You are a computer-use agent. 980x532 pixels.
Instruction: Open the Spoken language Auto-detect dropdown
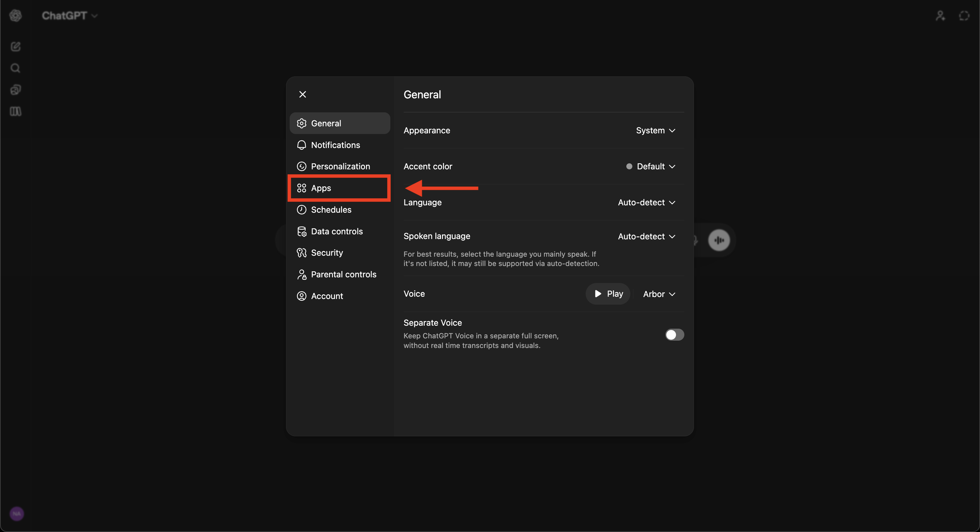[x=646, y=236]
